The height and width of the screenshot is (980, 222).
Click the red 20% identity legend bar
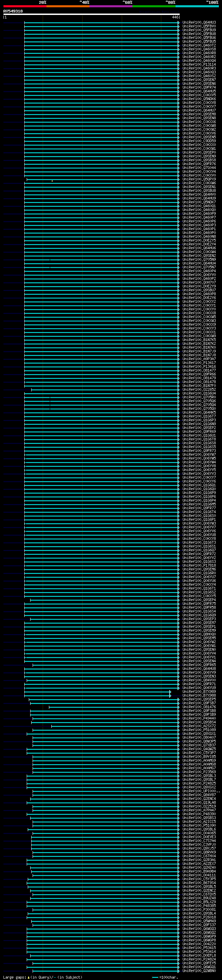(25, 7)
